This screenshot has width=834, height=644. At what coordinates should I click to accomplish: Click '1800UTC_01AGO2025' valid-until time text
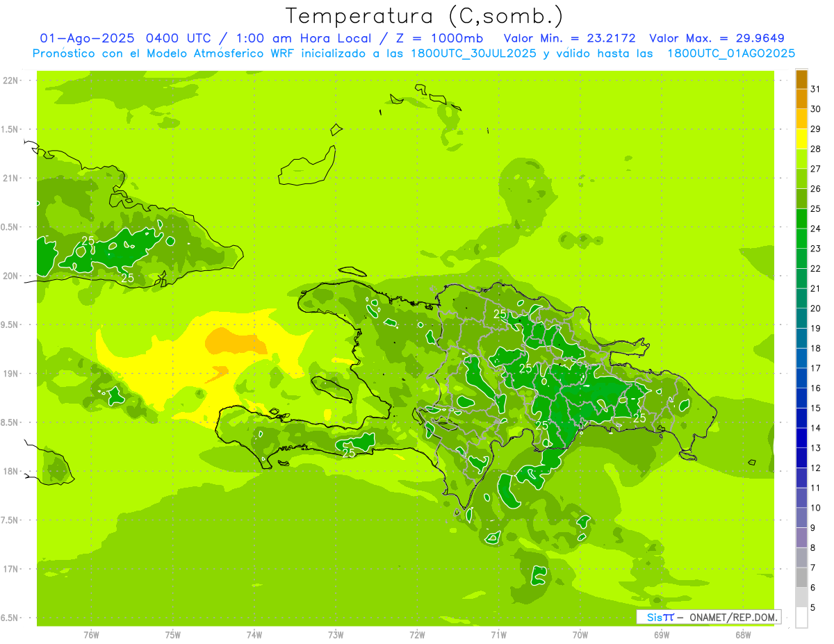pos(731,53)
